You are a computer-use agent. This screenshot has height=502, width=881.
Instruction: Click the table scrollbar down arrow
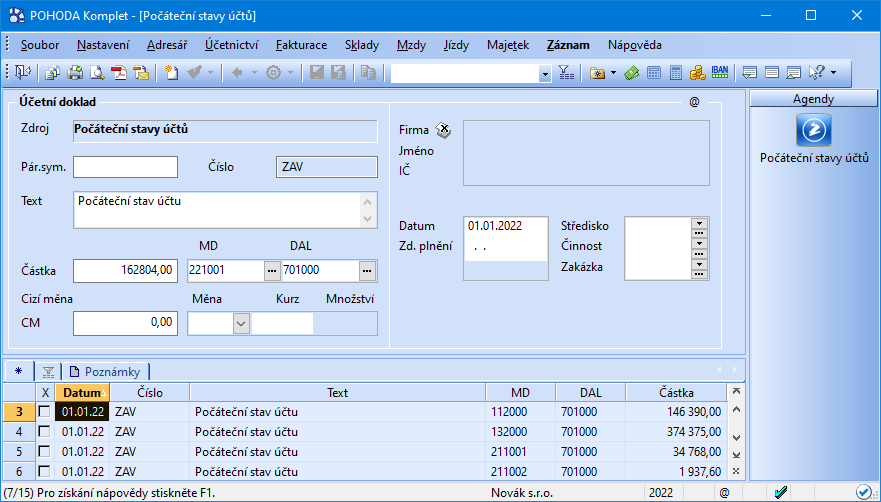click(x=737, y=437)
